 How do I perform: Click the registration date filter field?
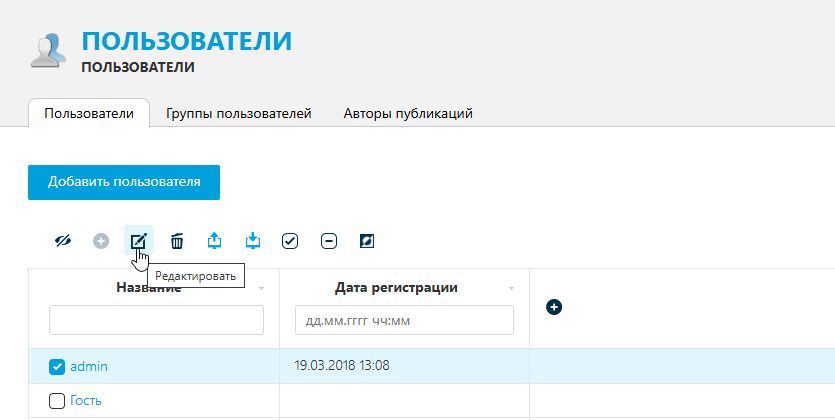[404, 320]
